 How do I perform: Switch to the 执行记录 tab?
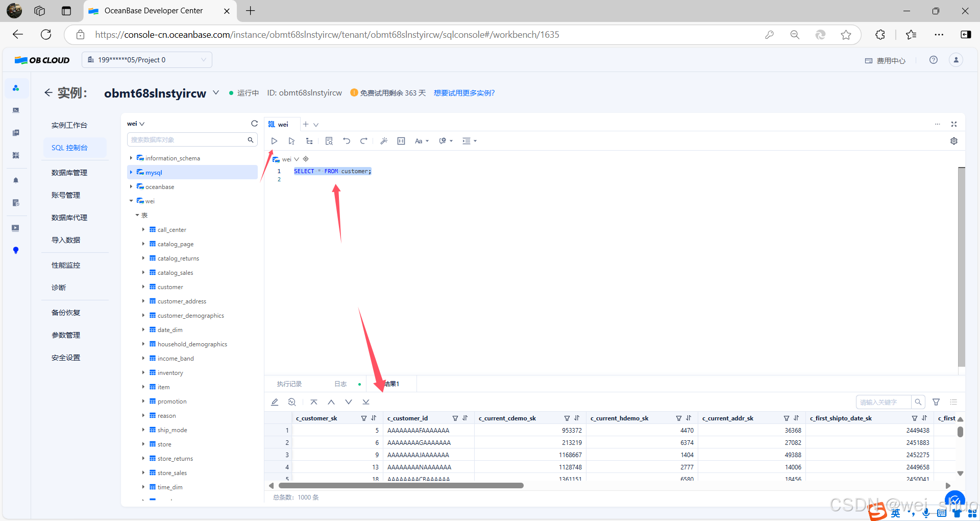pyautogui.click(x=289, y=384)
